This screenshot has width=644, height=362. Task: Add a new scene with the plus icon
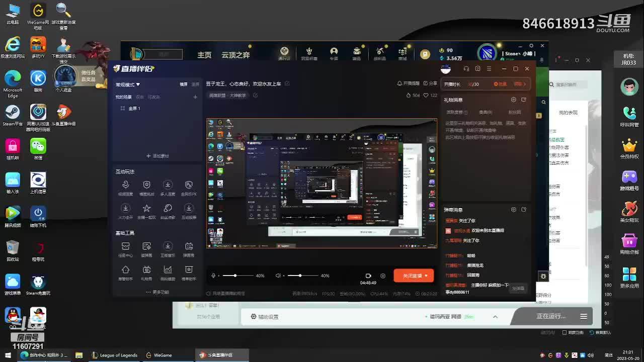[195, 97]
